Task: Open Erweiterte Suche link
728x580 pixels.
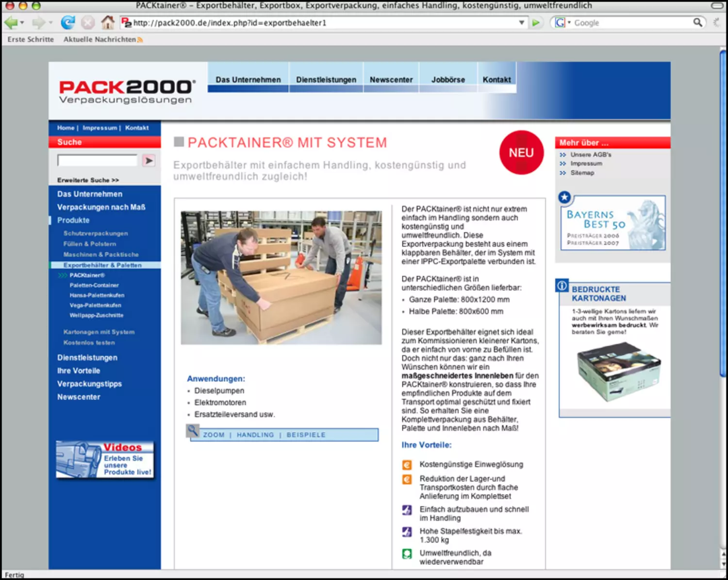Action: pyautogui.click(x=88, y=180)
